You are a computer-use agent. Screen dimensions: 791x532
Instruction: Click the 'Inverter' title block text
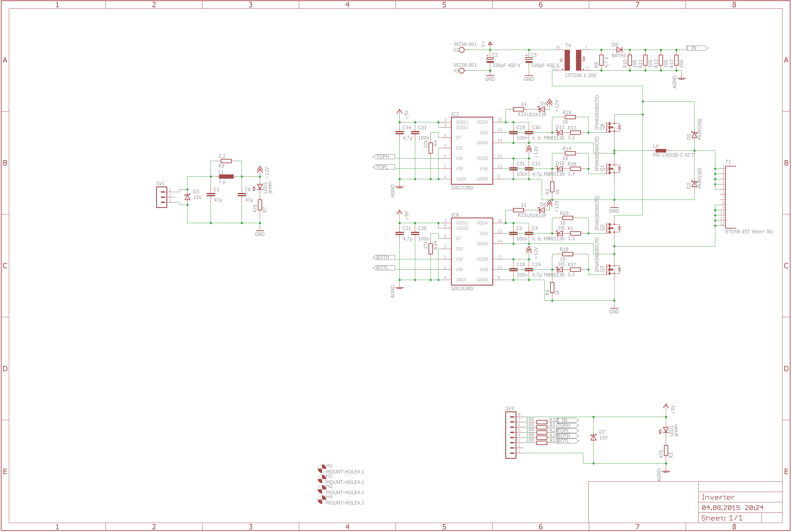pyautogui.click(x=718, y=497)
